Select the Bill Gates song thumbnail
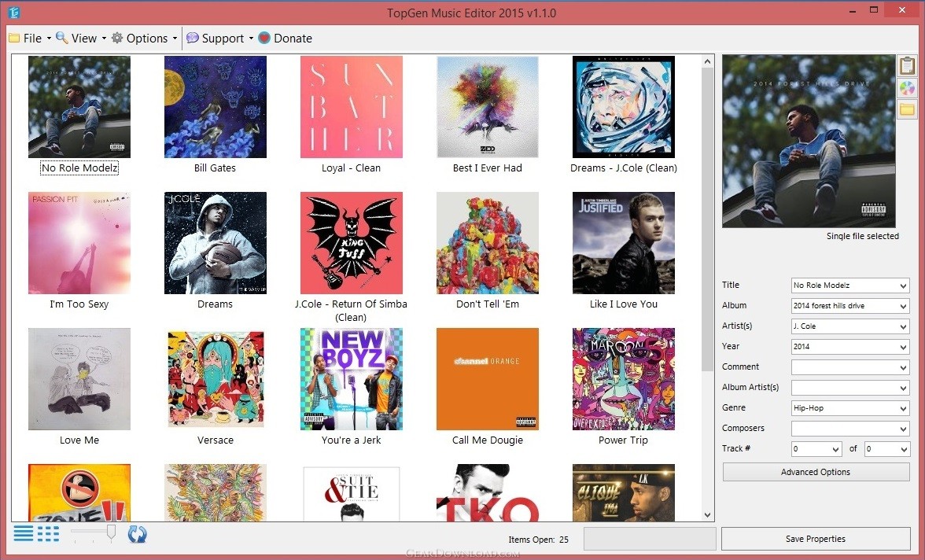Screen dimensions: 925x560 click(216, 107)
